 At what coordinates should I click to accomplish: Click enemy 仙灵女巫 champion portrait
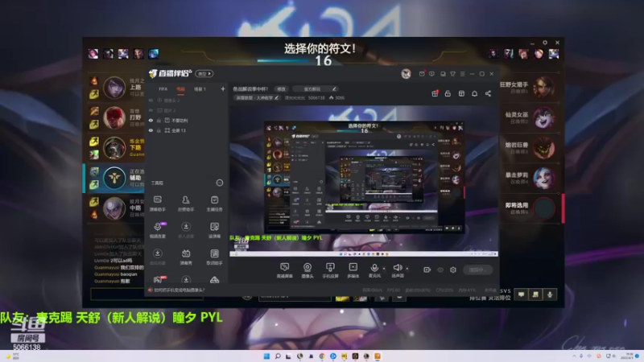[544, 118]
